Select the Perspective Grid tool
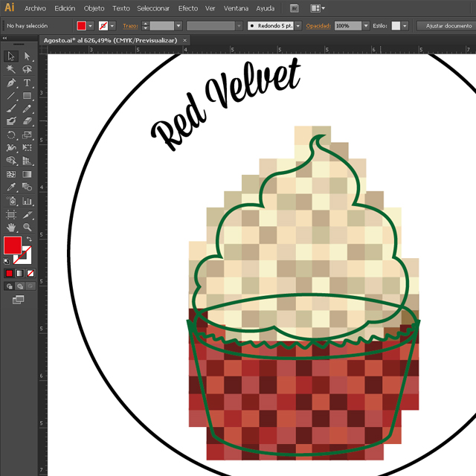This screenshot has width=476, height=476. click(27, 161)
